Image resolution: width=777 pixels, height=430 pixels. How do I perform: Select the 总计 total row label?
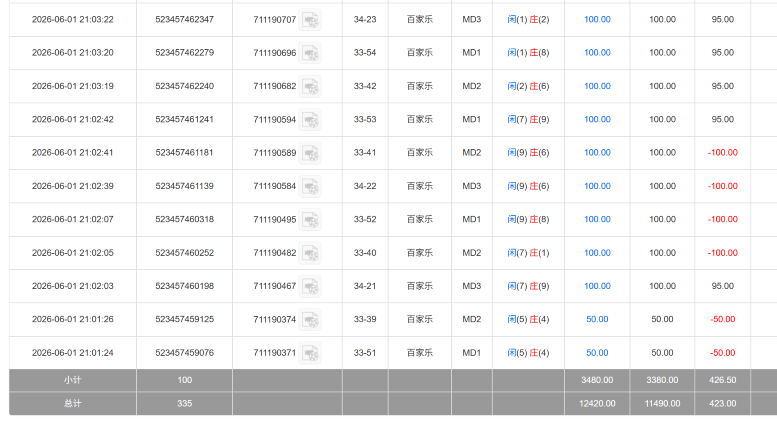coord(72,403)
